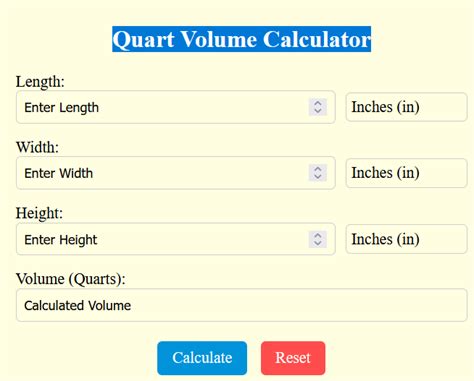The image size is (474, 381).
Task: Decrease the Width value with the down arrow
Action: pos(318,177)
